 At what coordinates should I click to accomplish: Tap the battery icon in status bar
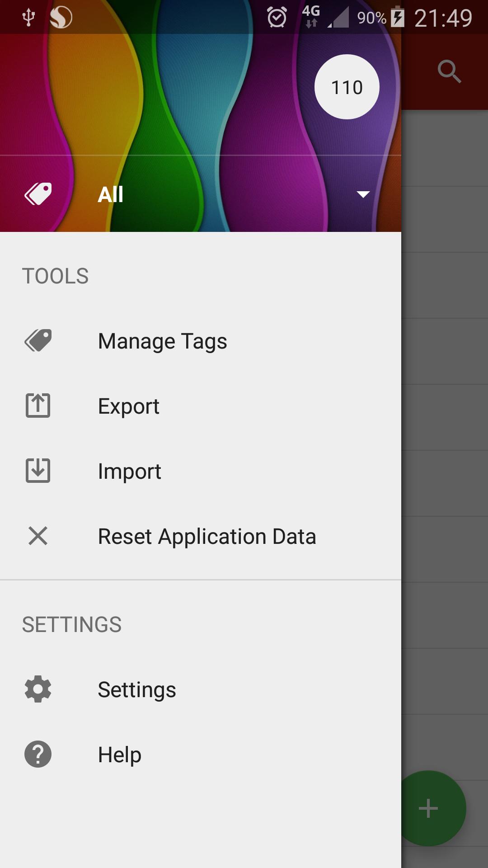coord(398,17)
